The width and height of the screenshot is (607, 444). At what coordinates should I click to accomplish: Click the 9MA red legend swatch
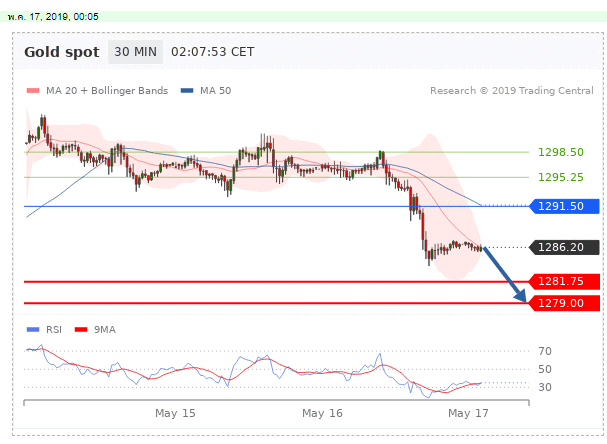[81, 329]
